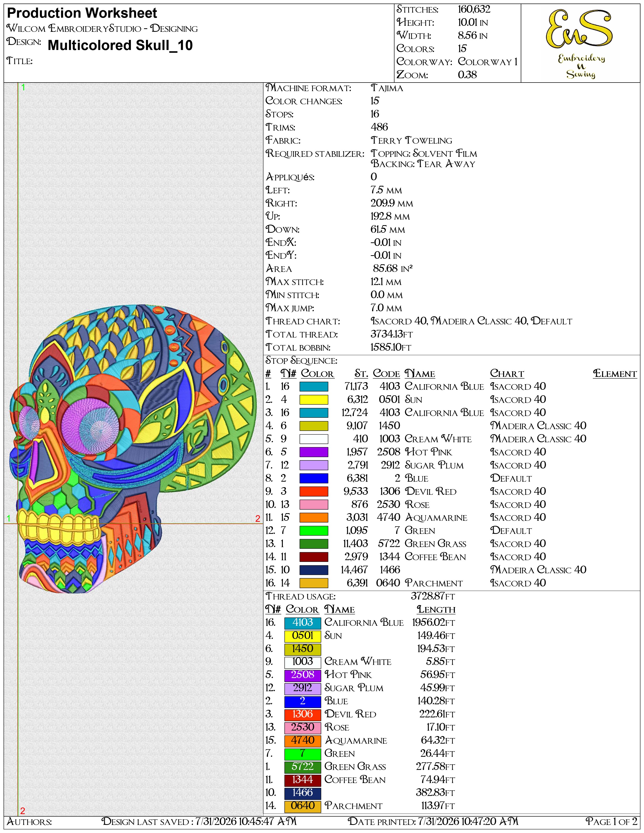
Task: Click the green marker 1 atop the vertical guide
Action: [23, 87]
